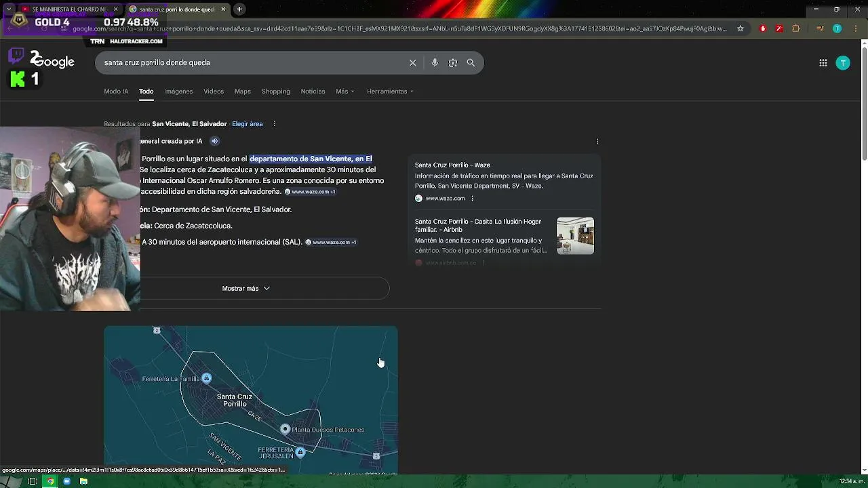This screenshot has width=868, height=488.
Task: Open Google Lens image search icon
Action: pyautogui.click(x=452, y=62)
